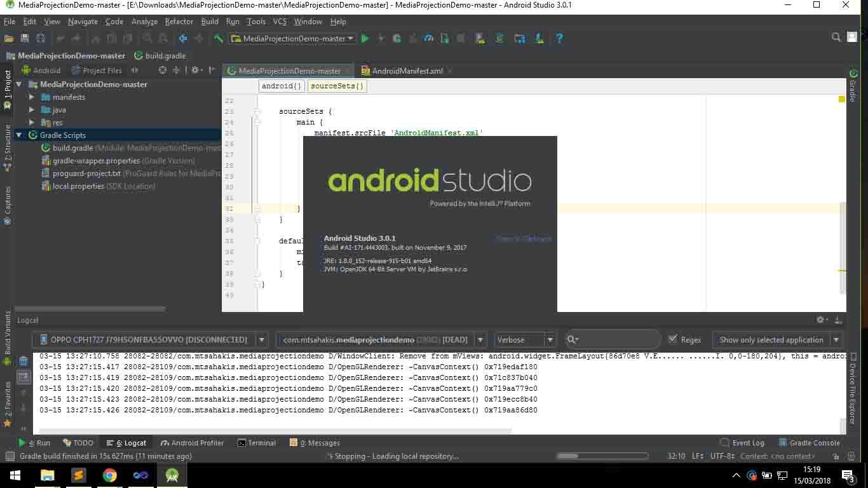Viewport: 868px width, 488px height.
Task: Open the Gradle side panel tab
Action: point(853,85)
